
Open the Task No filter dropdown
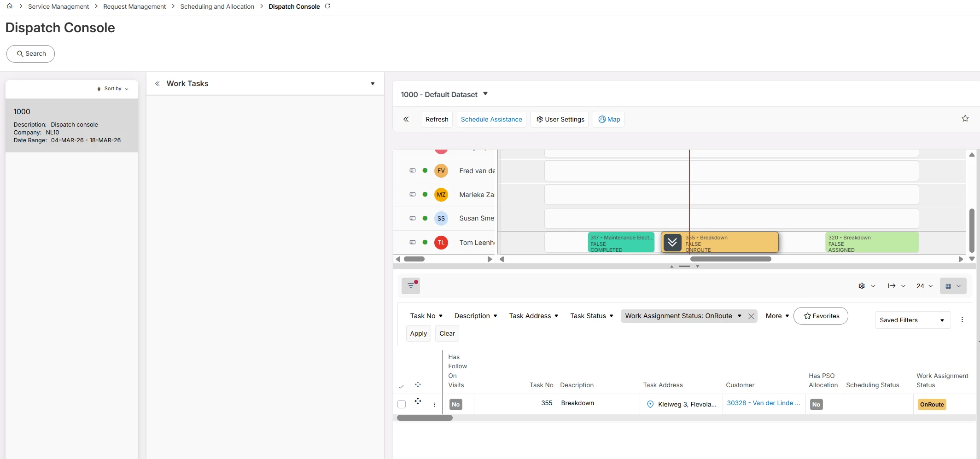tap(426, 316)
